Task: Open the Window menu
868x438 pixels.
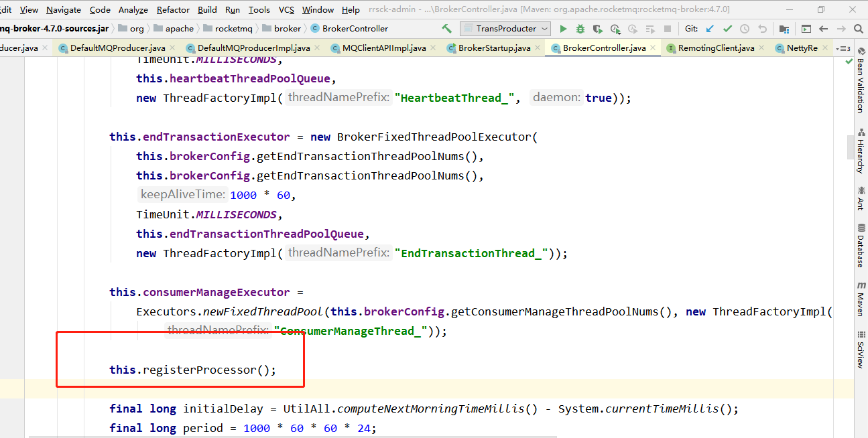Action: point(318,9)
